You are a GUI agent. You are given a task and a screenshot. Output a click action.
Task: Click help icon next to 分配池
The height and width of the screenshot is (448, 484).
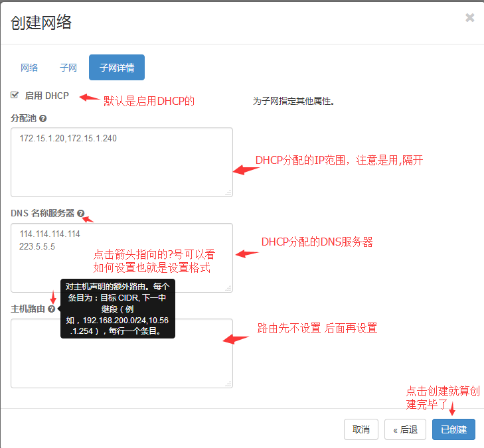pos(42,118)
